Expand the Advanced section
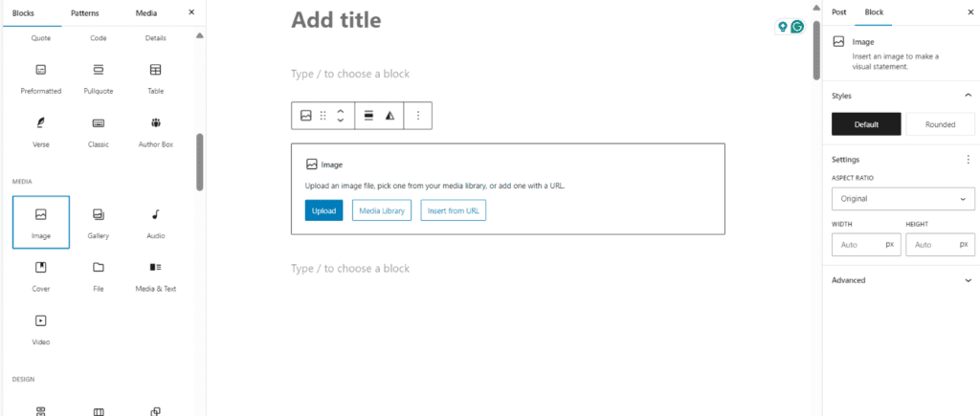 [x=901, y=280]
